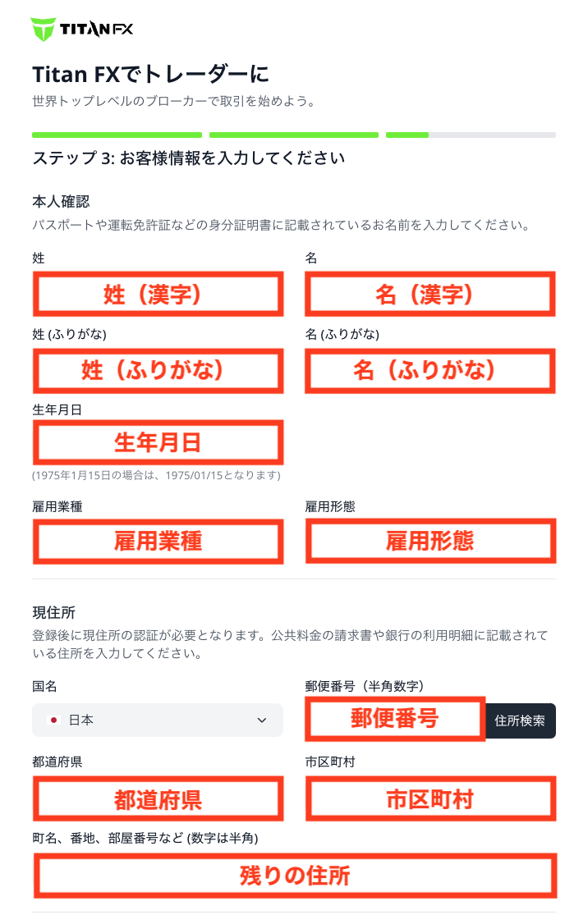The width and height of the screenshot is (588, 924).
Task: Open the 雇用業種 selector
Action: 158,541
